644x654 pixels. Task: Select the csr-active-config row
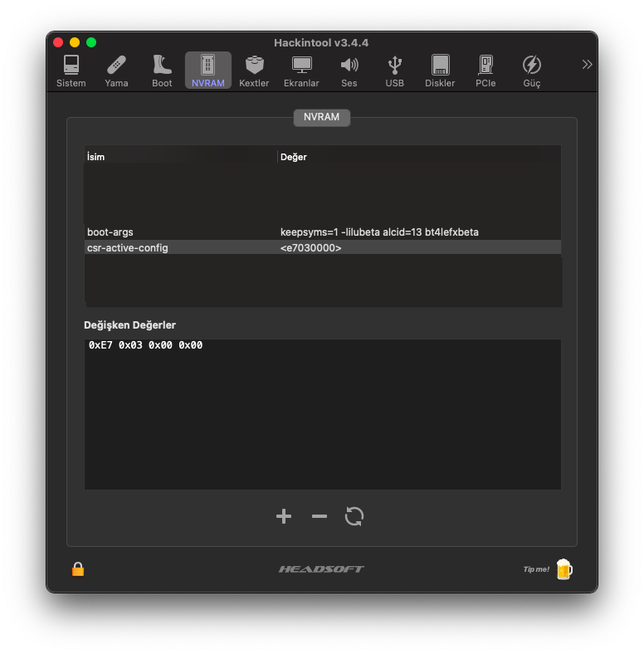[323, 248]
